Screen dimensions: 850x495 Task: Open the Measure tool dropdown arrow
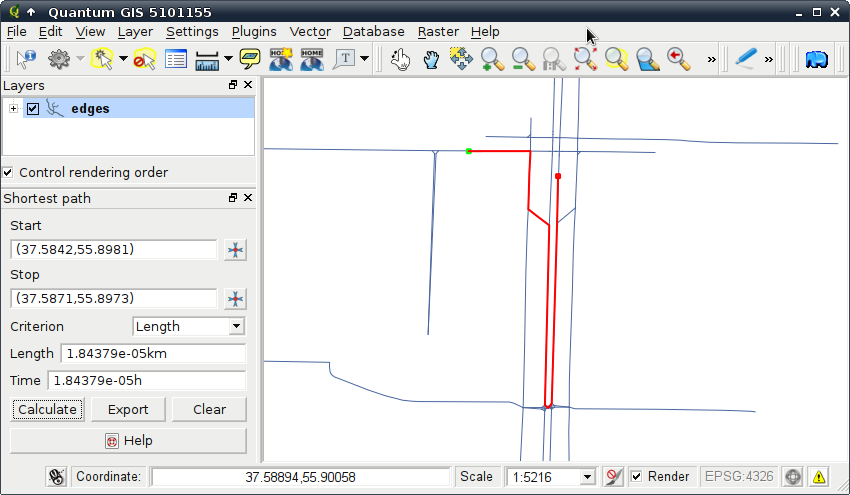228,59
